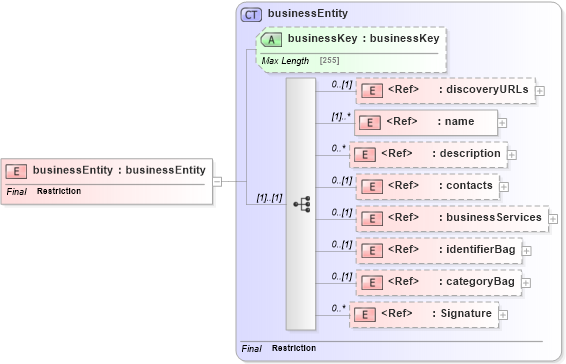Select the ': Signature' label
Viewport: 566px width, 364px height.
click(x=462, y=313)
